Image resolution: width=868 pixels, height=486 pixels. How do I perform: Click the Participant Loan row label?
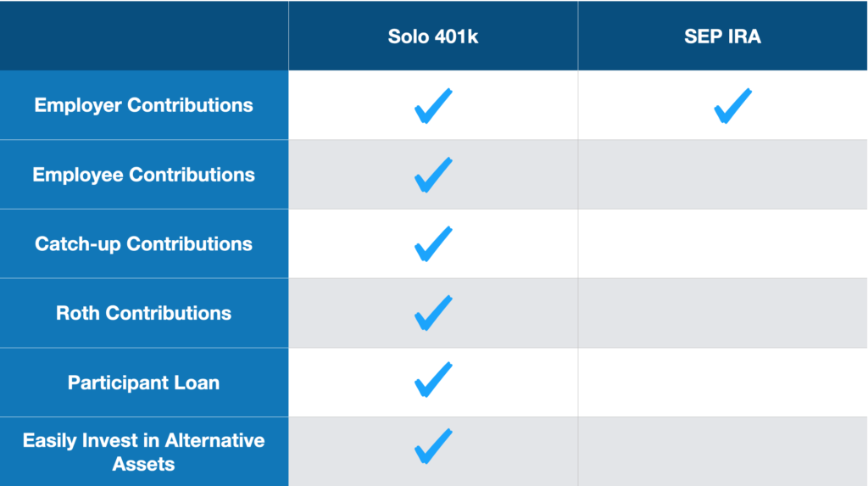point(143,383)
